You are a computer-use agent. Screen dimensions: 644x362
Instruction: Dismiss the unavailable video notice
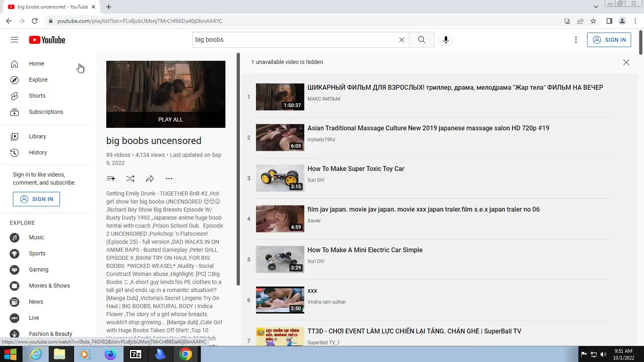(626, 62)
